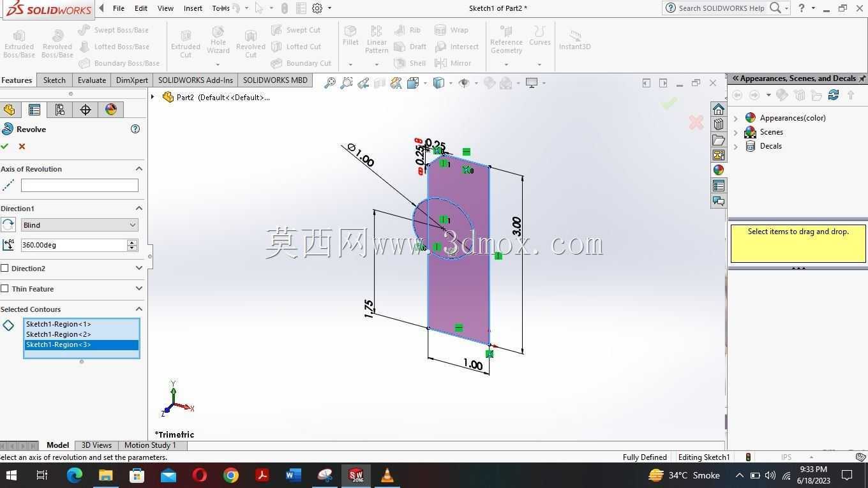Click the 360.00deg angle field
This screenshot has width=868, height=488.
74,245
